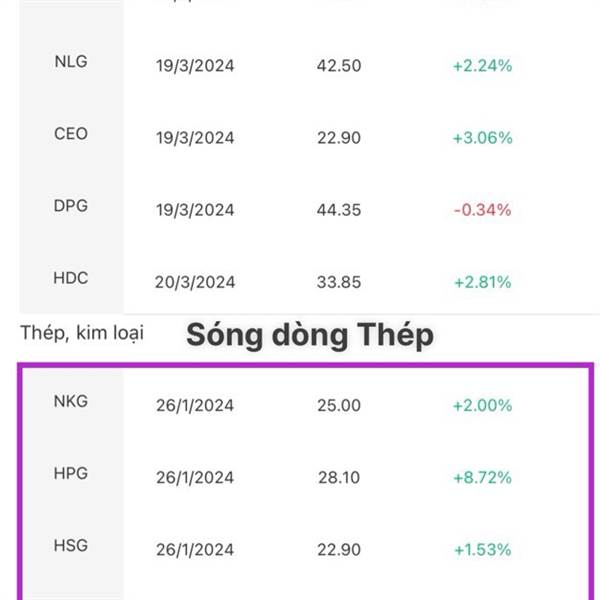
Task: Open the HPG stock ticker
Action: tap(71, 473)
